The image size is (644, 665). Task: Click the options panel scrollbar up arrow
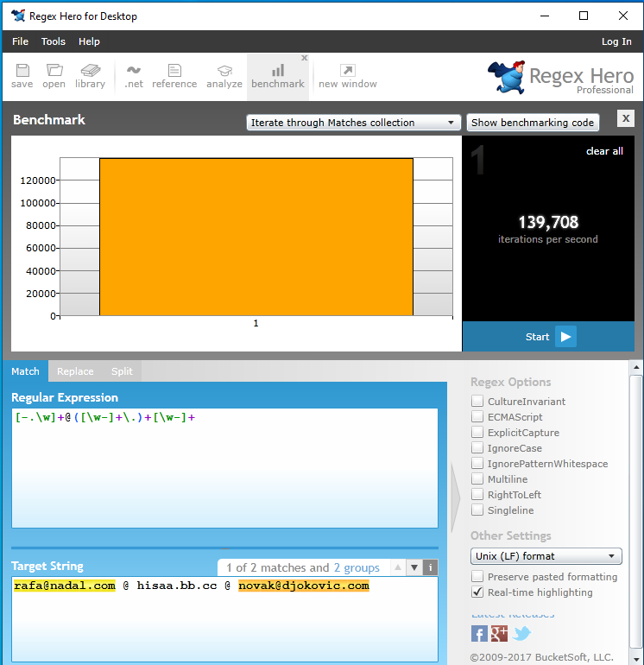(x=636, y=367)
